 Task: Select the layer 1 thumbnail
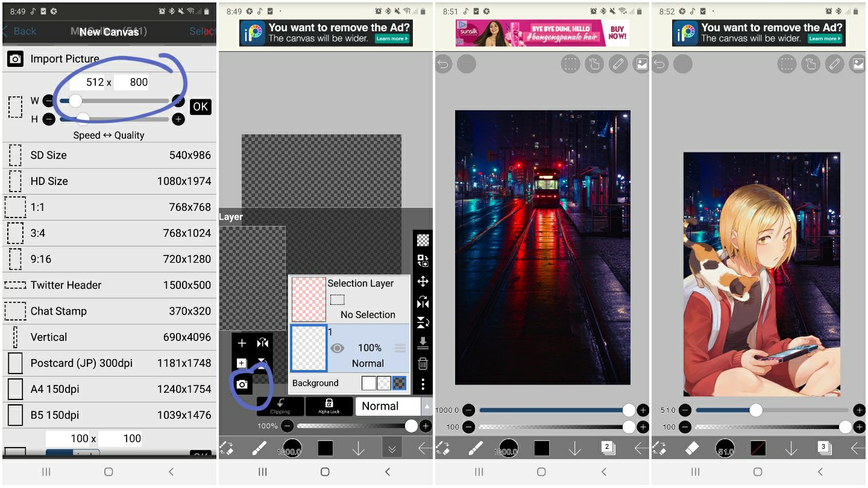pos(309,348)
